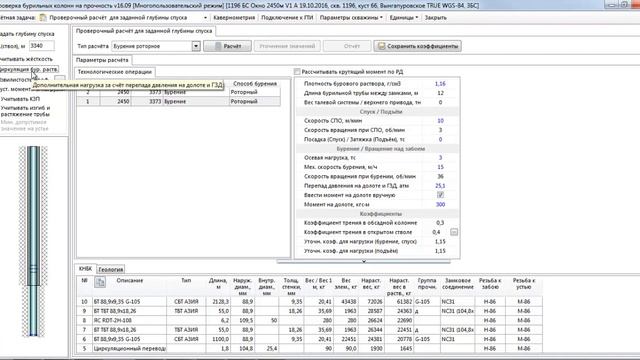Open the Кавернометрия menu item
Viewport: 640px width, 360px height.
tap(234, 18)
